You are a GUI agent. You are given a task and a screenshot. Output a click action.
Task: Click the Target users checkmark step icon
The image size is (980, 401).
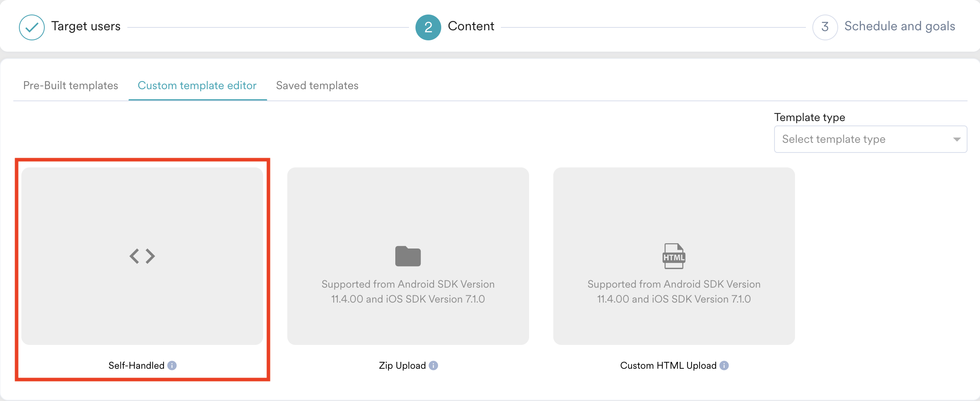tap(32, 27)
